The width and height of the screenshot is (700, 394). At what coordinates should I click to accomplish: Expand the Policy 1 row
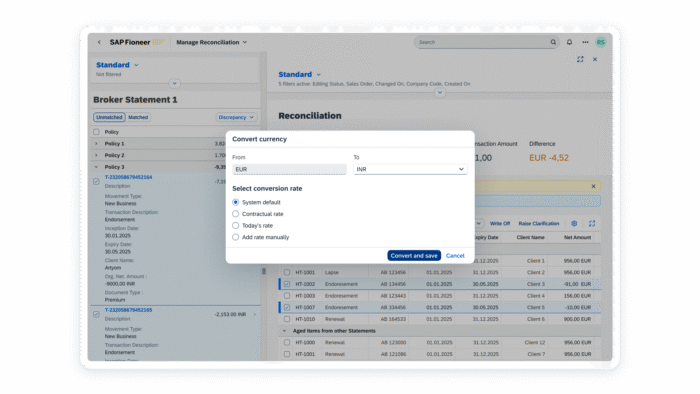pyautogui.click(x=96, y=143)
